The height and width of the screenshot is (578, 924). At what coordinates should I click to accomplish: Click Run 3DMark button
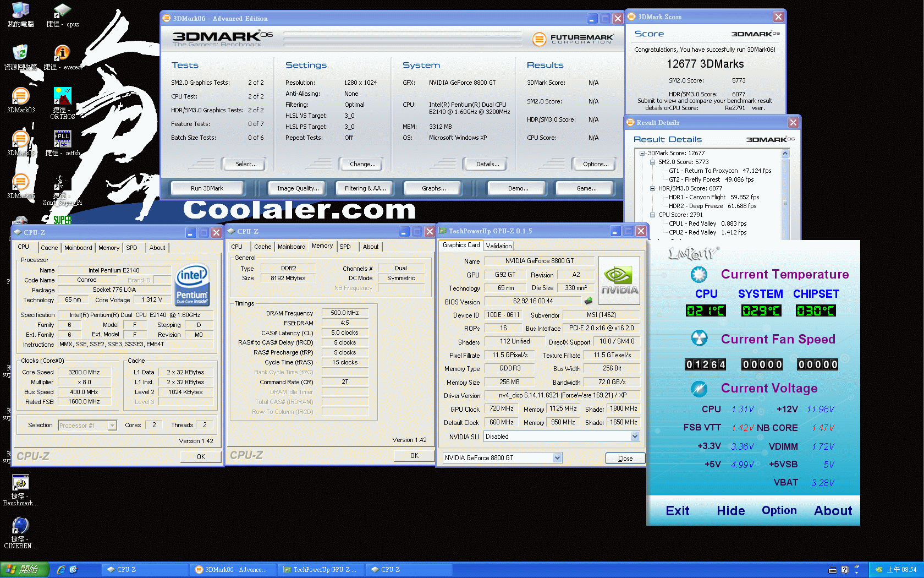tap(207, 188)
